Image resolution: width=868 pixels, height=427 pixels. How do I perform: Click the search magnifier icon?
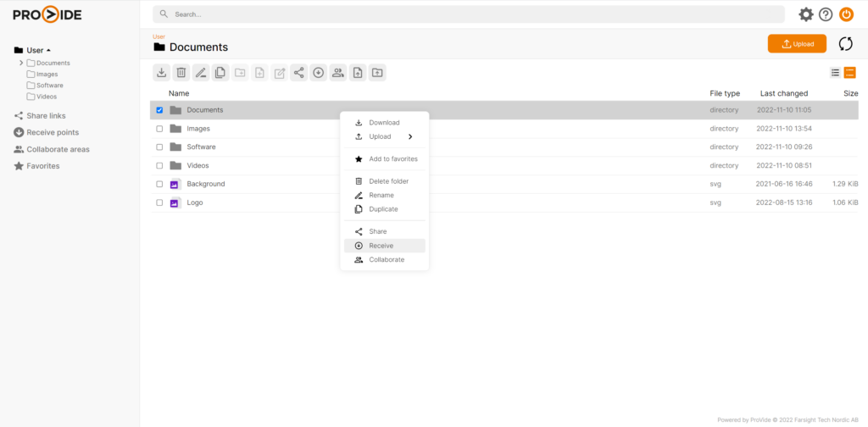coord(164,14)
